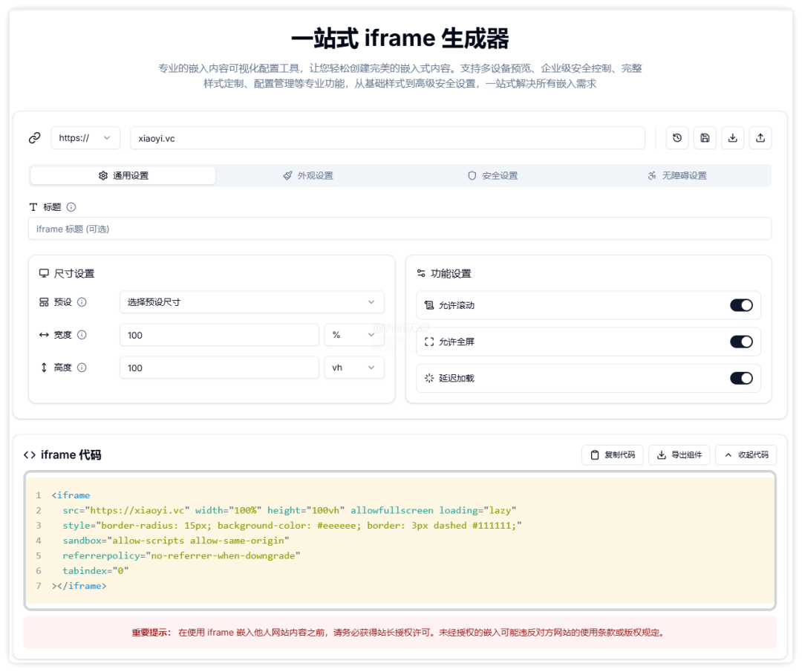This screenshot has height=672, width=802.
Task: Click the link chain icon
Action: 35,138
